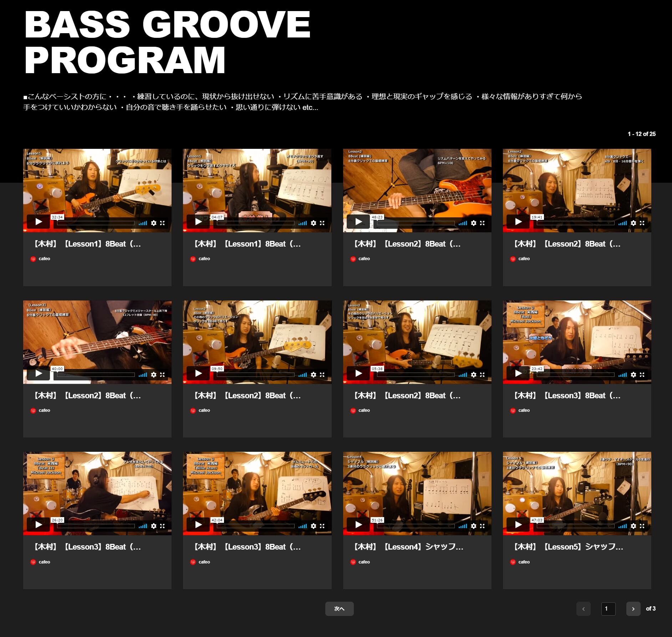672x637 pixels.
Task: Click the 次へ next button
Action: coord(339,609)
